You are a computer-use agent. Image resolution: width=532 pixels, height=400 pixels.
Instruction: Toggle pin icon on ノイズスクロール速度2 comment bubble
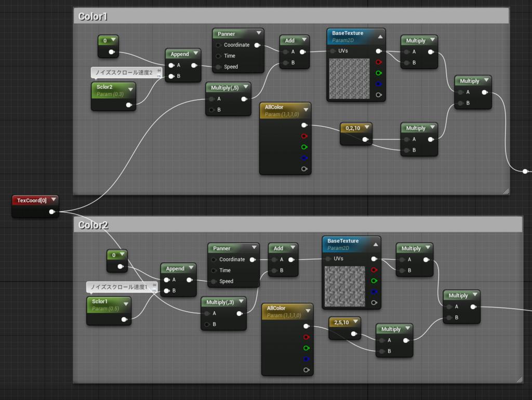[x=159, y=71]
